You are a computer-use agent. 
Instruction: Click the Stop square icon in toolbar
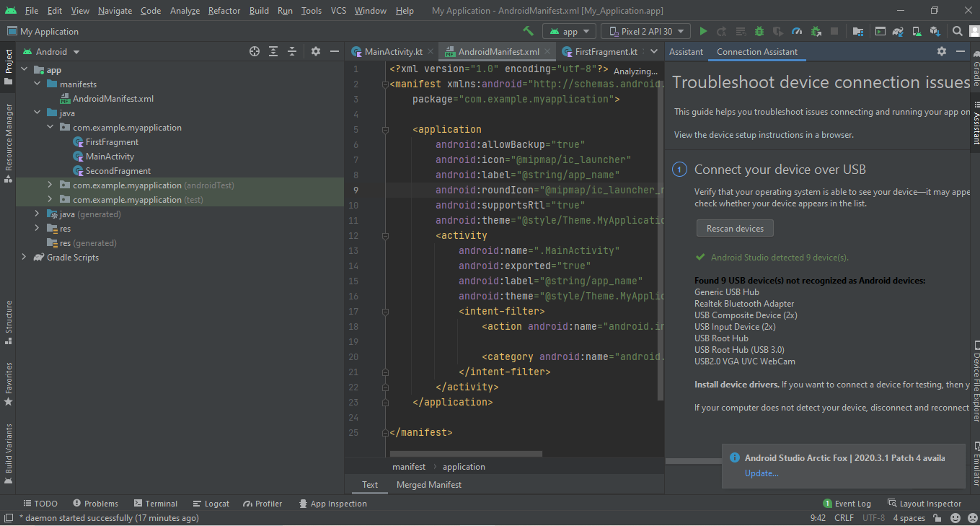click(x=834, y=31)
